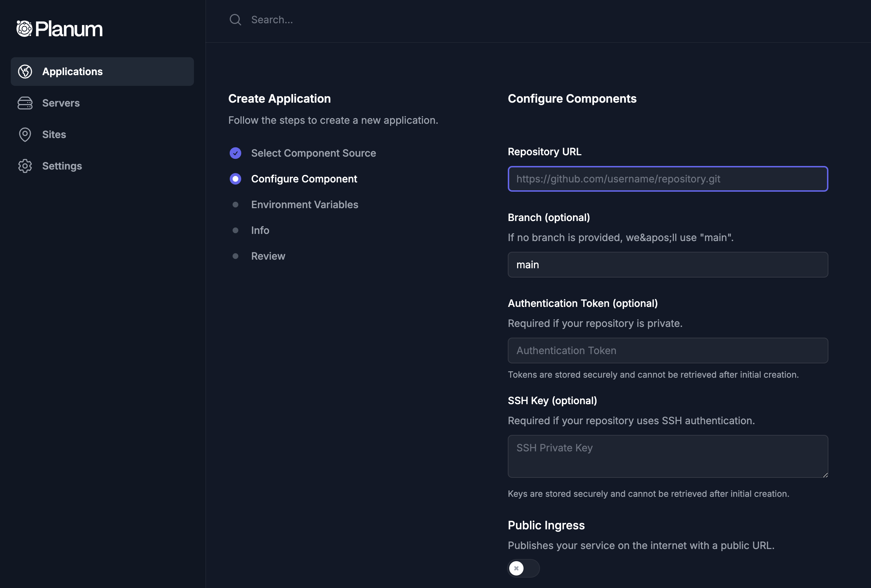Click the Review step dot
This screenshot has width=871, height=588.
point(235,256)
